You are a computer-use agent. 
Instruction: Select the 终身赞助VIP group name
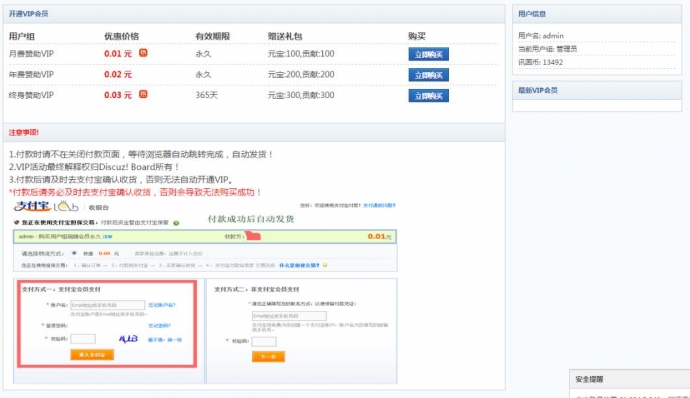(x=31, y=95)
